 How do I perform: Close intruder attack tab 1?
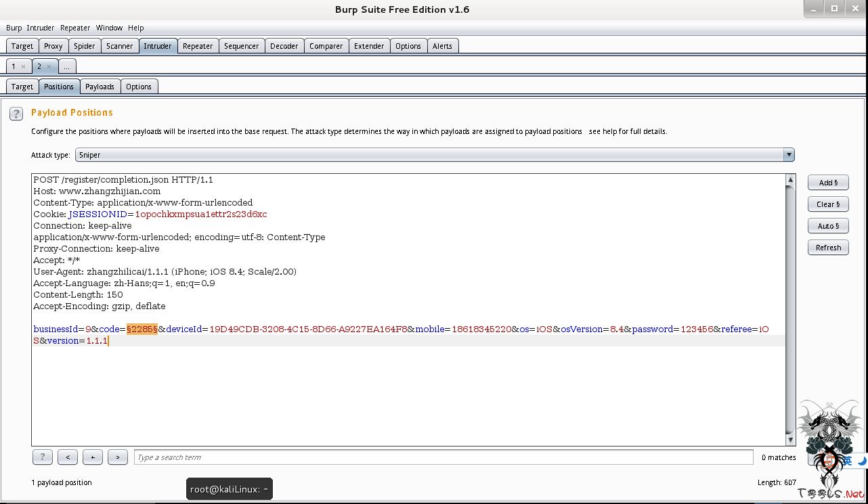coord(23,66)
